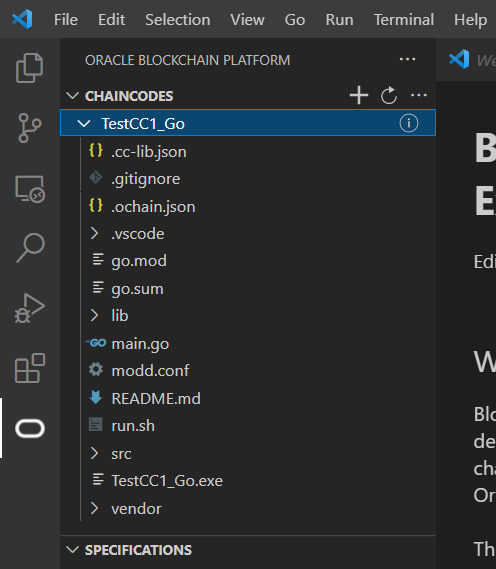Viewport: 496px width, 569px height.
Task: Click the file icon beside go.mod
Action: tap(98, 260)
